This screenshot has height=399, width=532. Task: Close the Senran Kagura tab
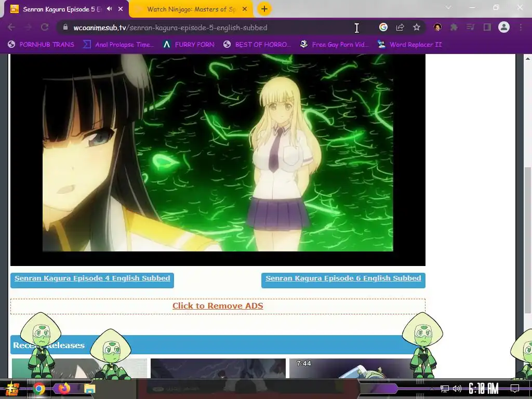coord(121,9)
